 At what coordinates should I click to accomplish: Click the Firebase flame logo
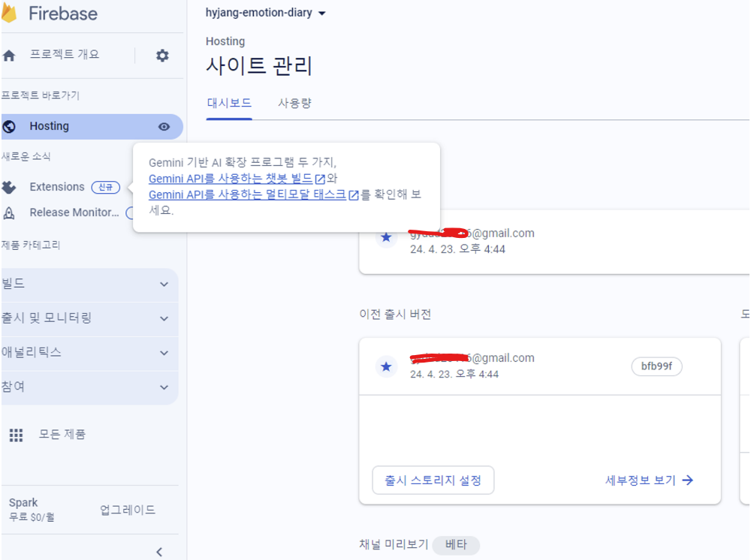8,13
